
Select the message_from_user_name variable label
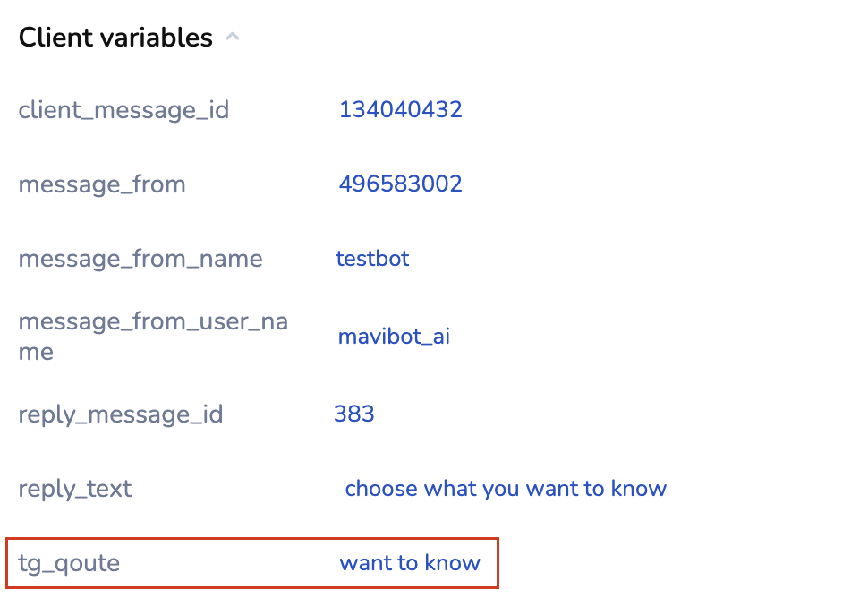[x=153, y=322]
